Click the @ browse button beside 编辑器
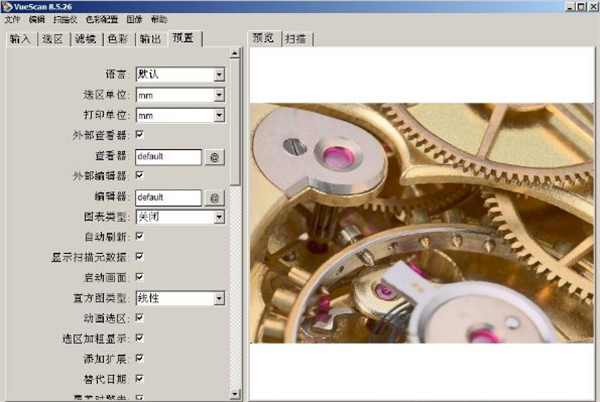The image size is (600, 402). click(214, 197)
